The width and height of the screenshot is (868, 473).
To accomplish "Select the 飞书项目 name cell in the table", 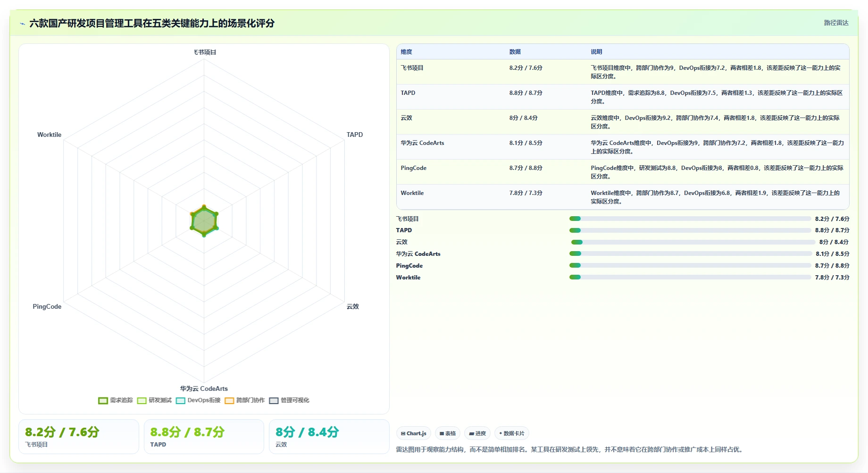I will [451, 72].
